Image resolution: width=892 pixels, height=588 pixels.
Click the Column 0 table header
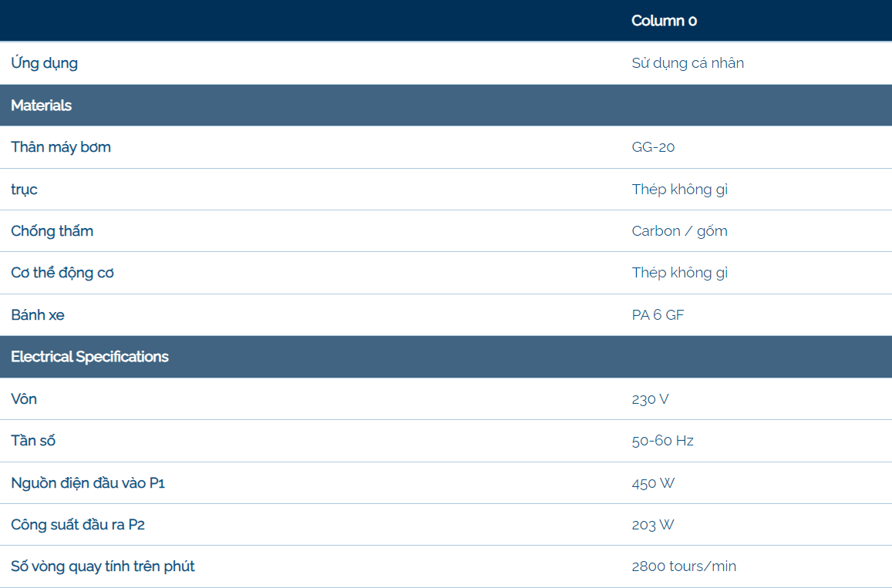(664, 21)
